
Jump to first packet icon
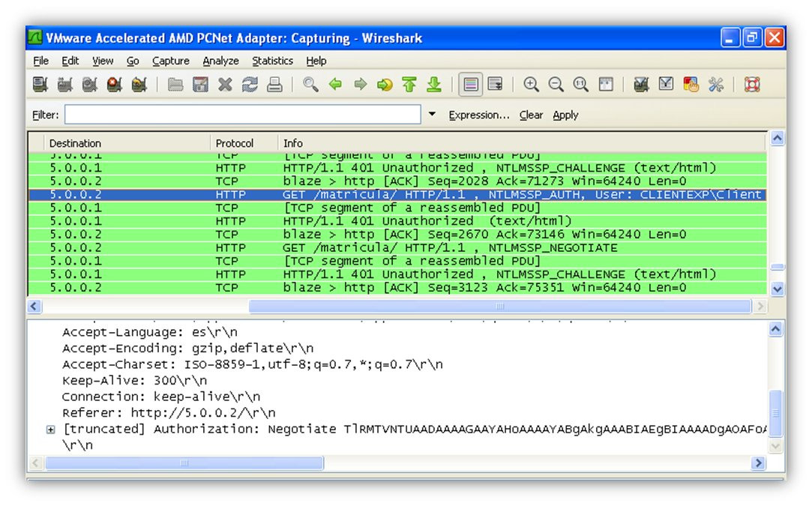[x=409, y=84]
